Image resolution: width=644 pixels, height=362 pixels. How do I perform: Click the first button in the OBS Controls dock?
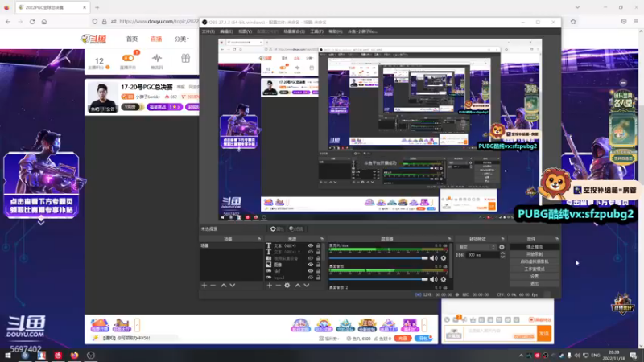pos(535,247)
